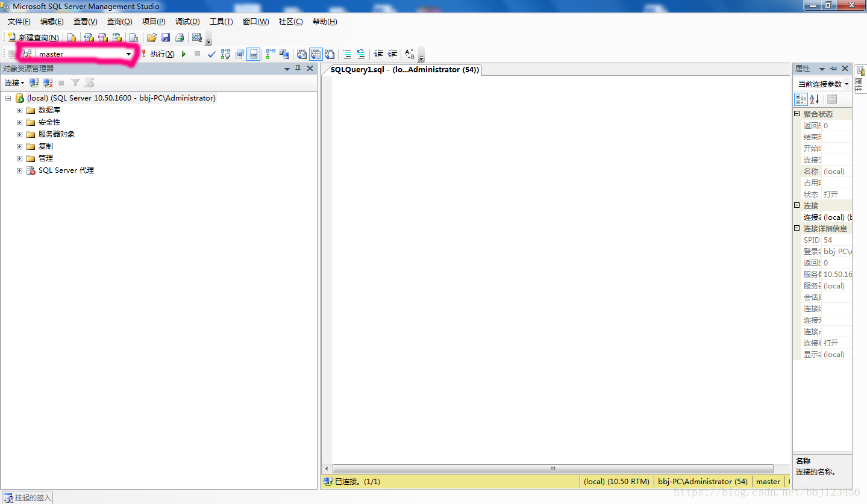This screenshot has height=504, width=867.
Task: Open the 调试(D) menu
Action: pyautogui.click(x=187, y=22)
